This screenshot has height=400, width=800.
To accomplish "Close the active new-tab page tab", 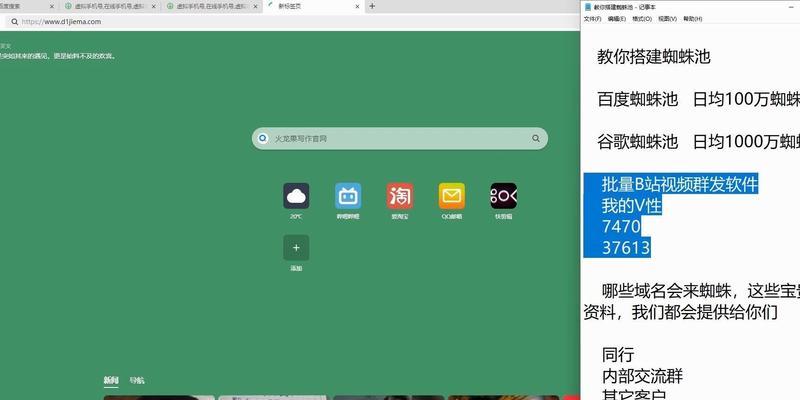I will pos(357,7).
